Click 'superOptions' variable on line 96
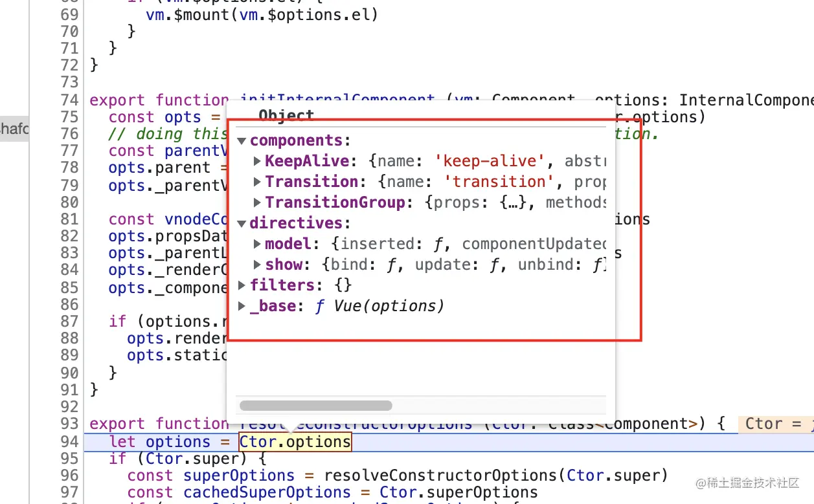Image resolution: width=814 pixels, height=504 pixels. pyautogui.click(x=240, y=476)
